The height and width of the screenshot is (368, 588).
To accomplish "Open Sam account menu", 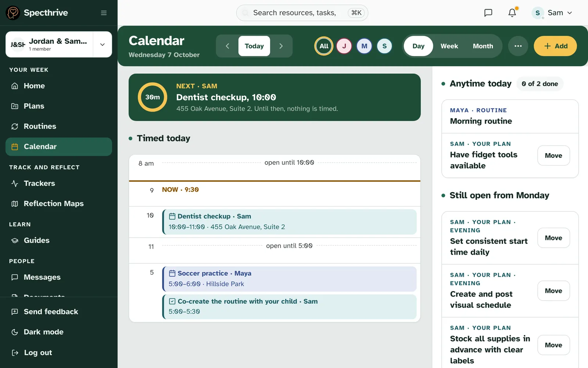I will (x=552, y=13).
